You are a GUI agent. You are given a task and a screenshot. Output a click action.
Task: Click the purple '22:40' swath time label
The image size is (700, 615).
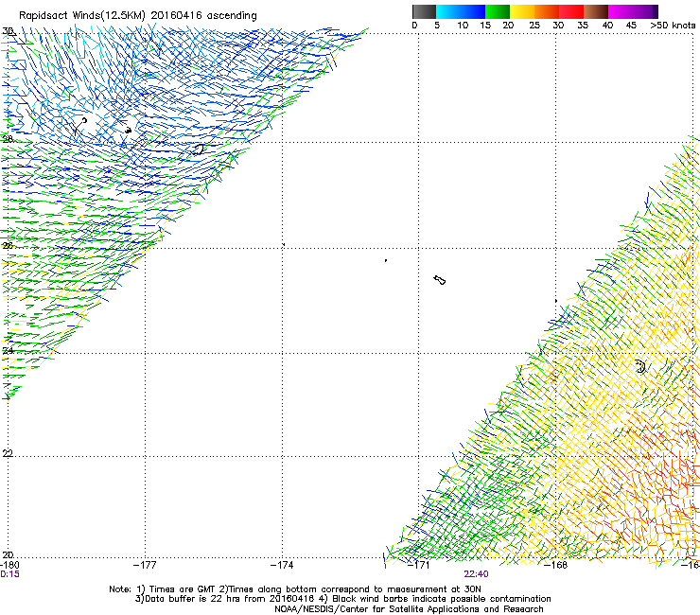pyautogui.click(x=476, y=574)
